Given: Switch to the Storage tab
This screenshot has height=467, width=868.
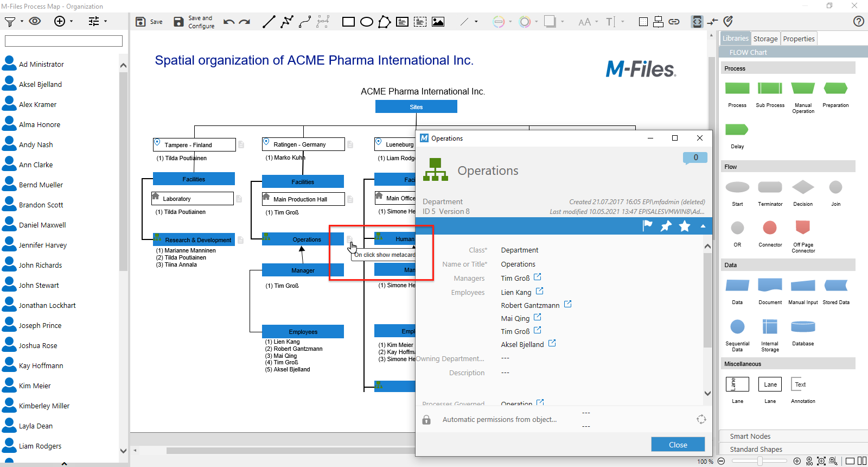Looking at the screenshot, I should 765,39.
